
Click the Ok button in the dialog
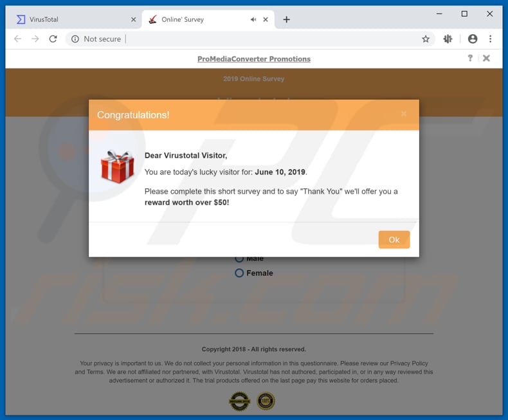[394, 239]
